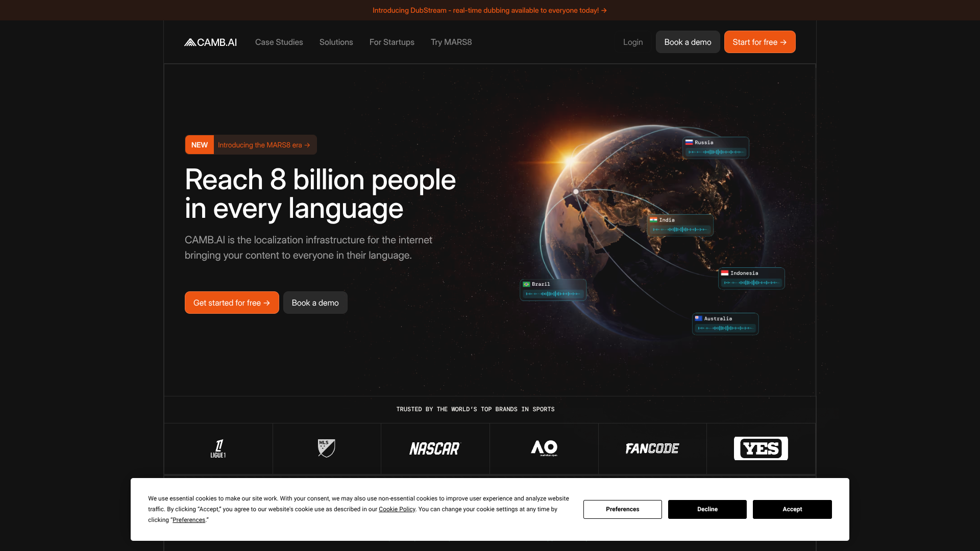The image size is (980, 551).
Task: Click the Australia waveform card
Action: (725, 323)
